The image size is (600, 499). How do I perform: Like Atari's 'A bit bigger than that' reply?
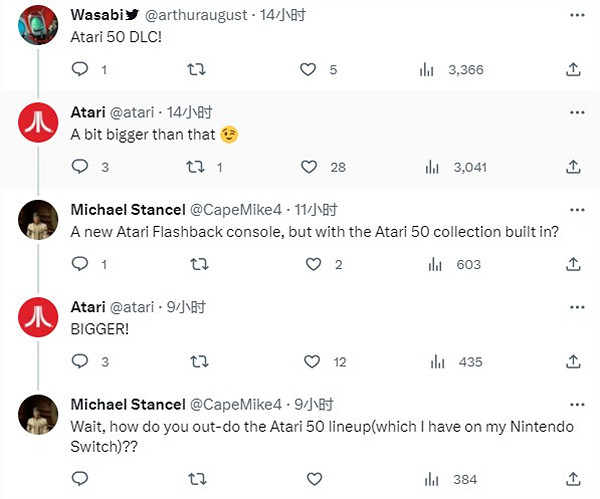(309, 167)
